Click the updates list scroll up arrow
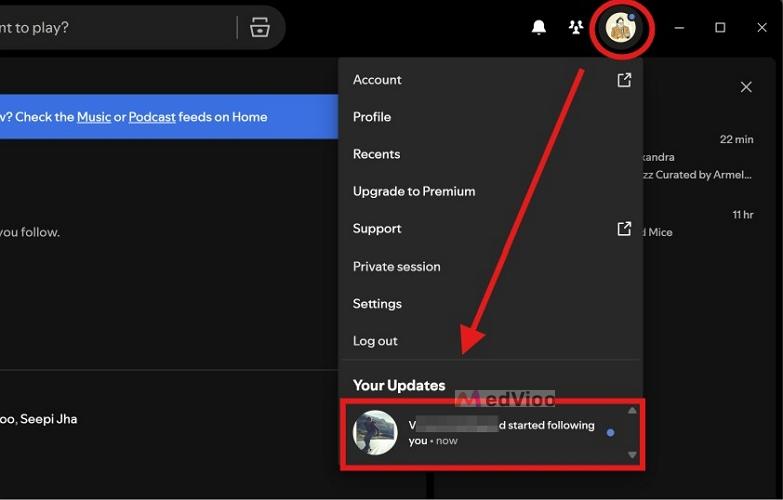This screenshot has height=500, width=783. click(x=632, y=410)
